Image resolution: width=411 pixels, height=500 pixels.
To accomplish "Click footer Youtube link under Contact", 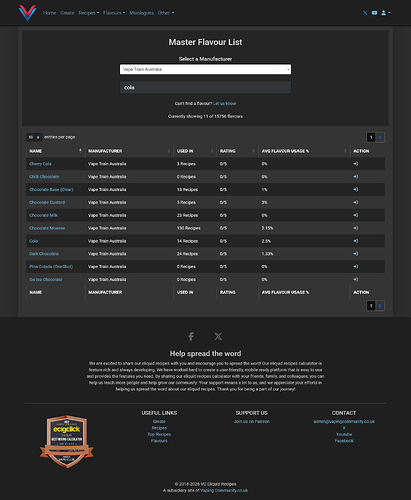I will (x=344, y=434).
